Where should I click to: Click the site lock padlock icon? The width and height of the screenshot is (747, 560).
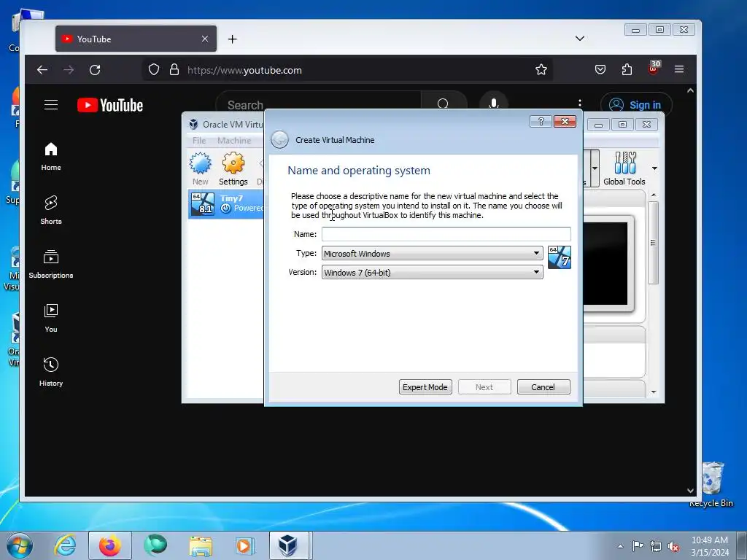tap(174, 69)
